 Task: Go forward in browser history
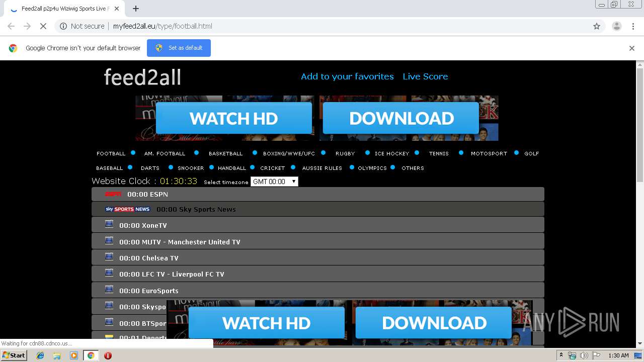[x=27, y=26]
